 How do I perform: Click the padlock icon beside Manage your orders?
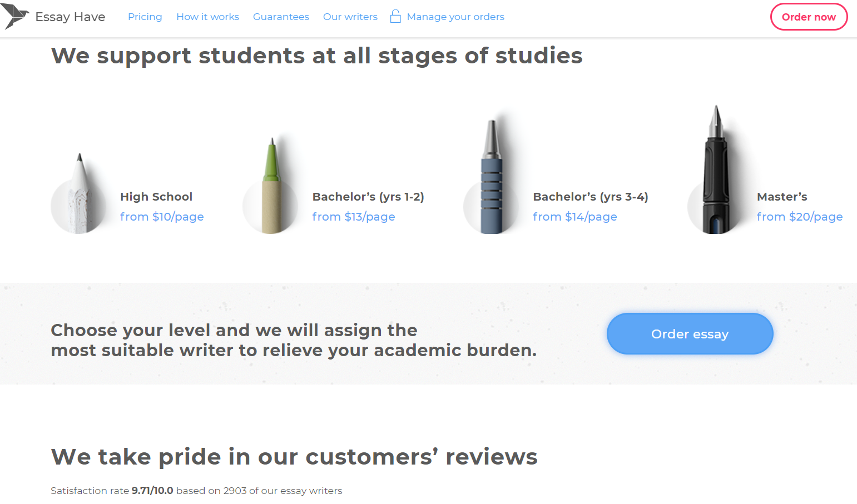(x=395, y=16)
